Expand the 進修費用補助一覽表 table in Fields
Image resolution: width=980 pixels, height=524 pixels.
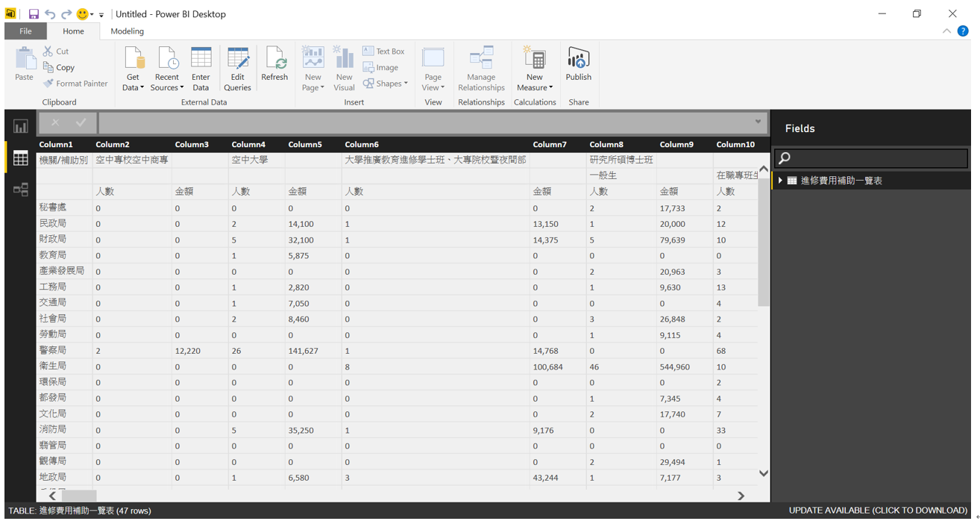(x=780, y=181)
